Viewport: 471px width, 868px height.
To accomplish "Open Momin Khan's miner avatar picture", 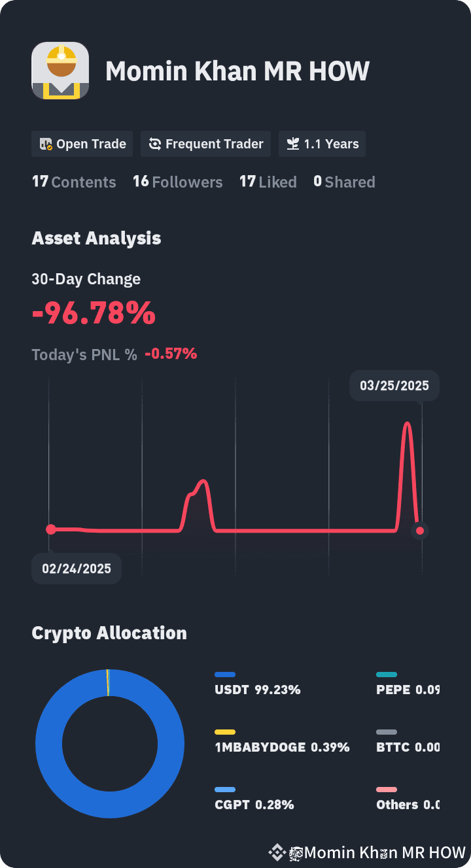I will tap(60, 71).
